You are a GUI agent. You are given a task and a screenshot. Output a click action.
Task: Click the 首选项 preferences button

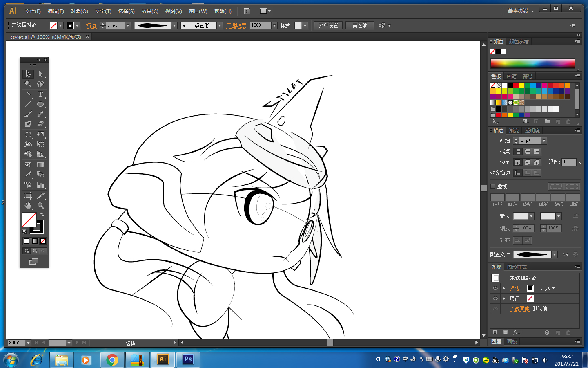point(360,25)
